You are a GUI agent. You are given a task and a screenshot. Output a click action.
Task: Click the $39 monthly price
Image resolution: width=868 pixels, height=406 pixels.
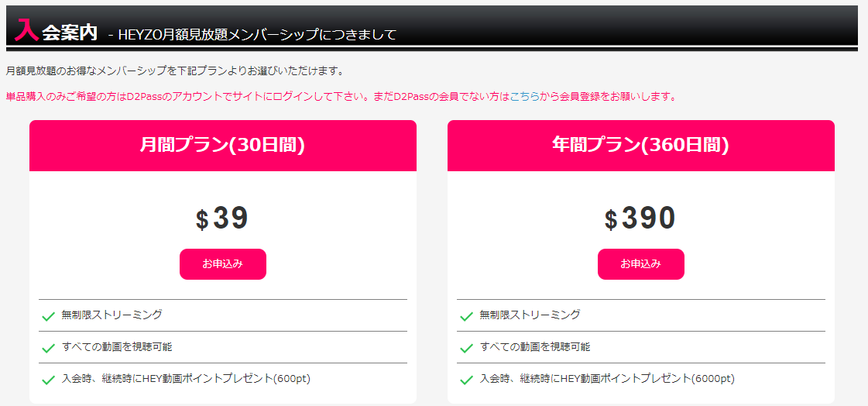(x=223, y=218)
